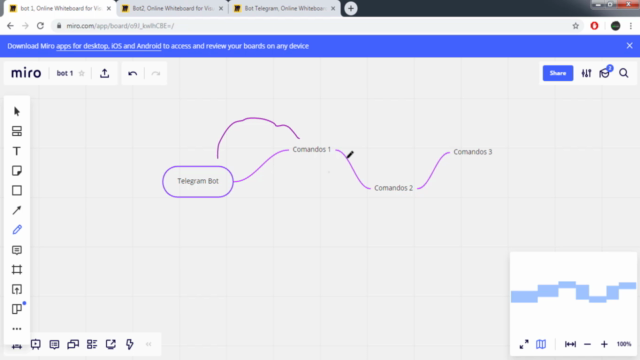Select the Telegram Bot mind map node
The width and height of the screenshot is (640, 360).
point(198,181)
